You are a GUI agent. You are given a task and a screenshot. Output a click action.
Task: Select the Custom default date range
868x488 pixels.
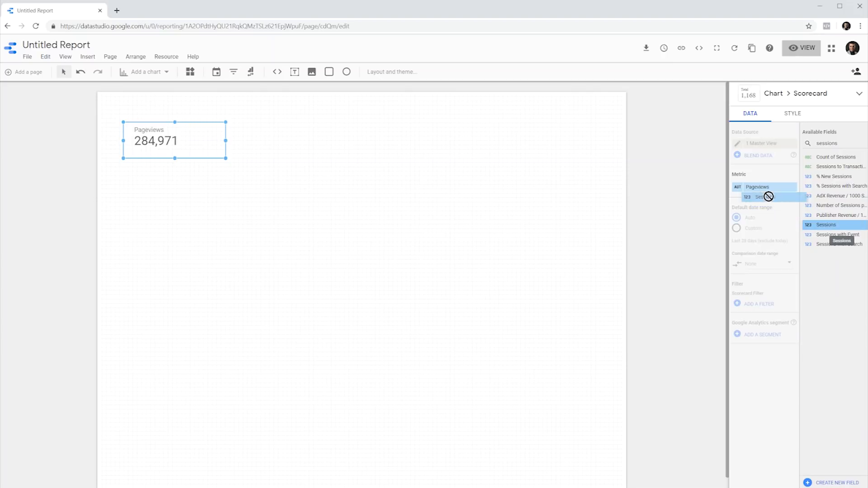click(x=736, y=228)
